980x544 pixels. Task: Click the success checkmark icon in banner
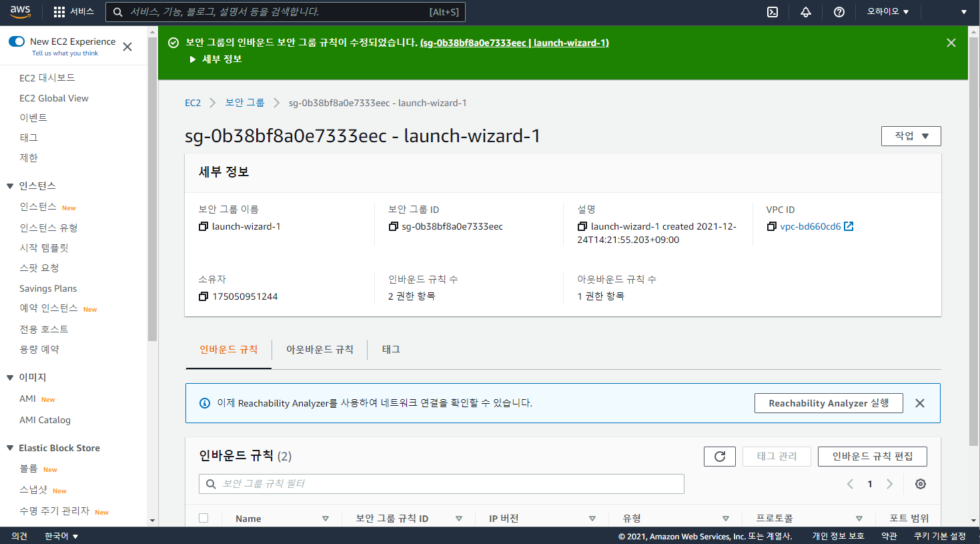pos(173,43)
